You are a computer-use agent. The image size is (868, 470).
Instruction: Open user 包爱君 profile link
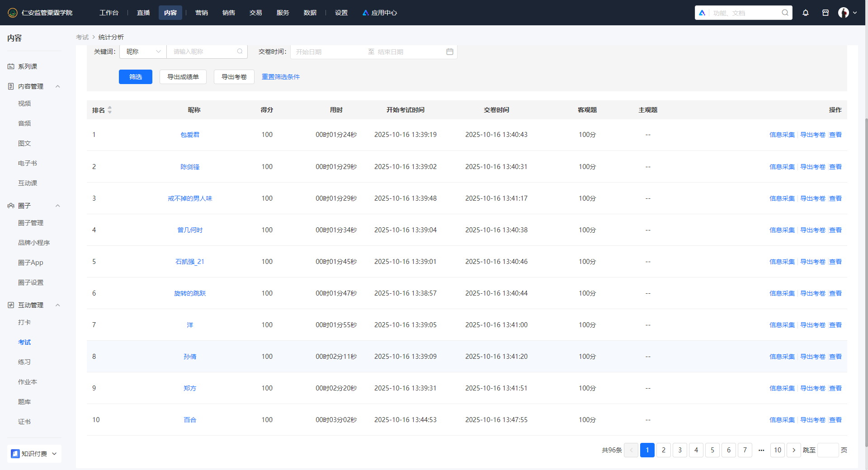tap(190, 135)
